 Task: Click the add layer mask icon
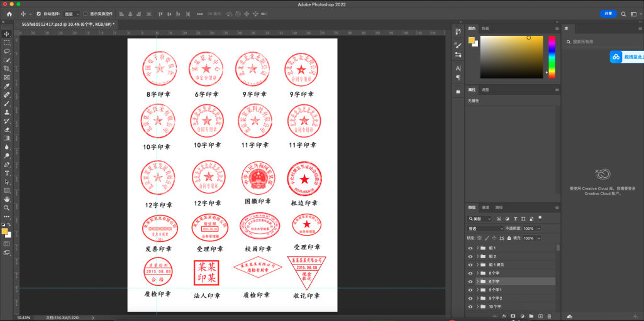[x=513, y=316]
